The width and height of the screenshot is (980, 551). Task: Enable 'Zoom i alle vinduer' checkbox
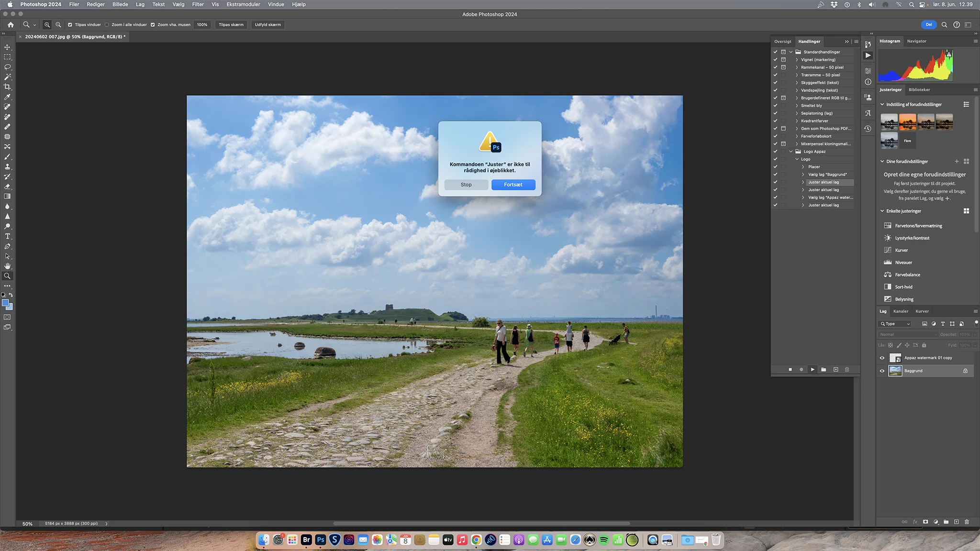click(x=107, y=25)
